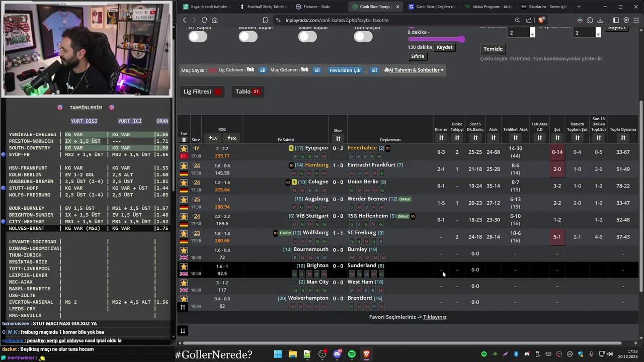Screen dimensions: 644x362
Task: Click the Temizle button
Action: pyautogui.click(x=493, y=49)
